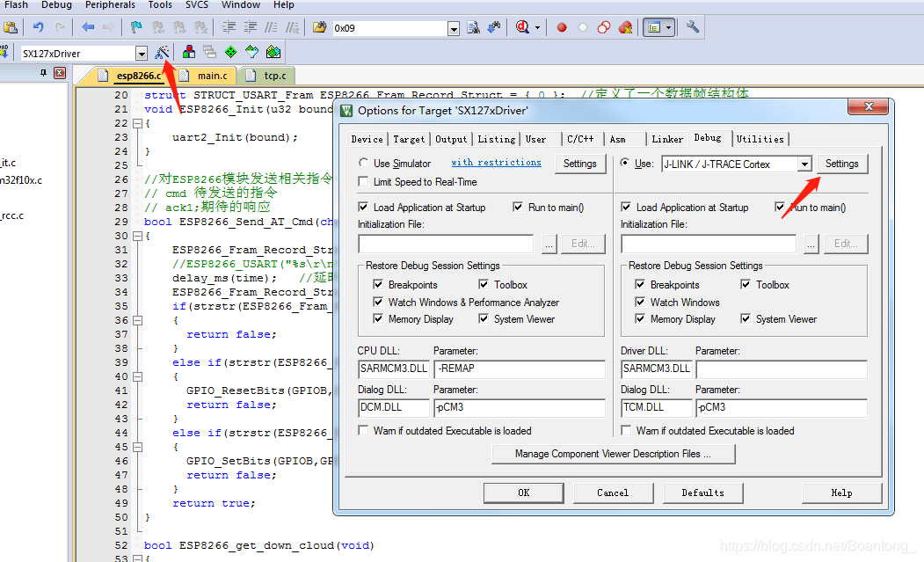The height and width of the screenshot is (562, 924).
Task: Toggle Warn if outdated Executable for simulator
Action: 364,430
